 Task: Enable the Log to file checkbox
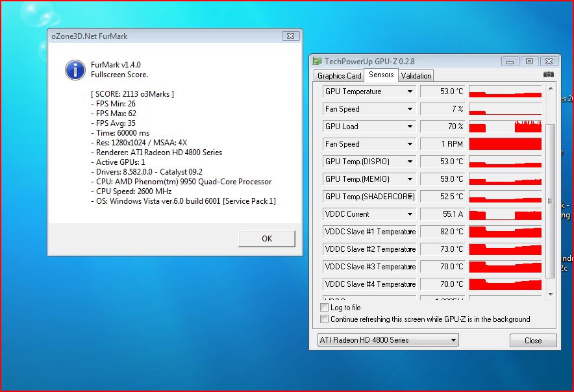point(324,307)
